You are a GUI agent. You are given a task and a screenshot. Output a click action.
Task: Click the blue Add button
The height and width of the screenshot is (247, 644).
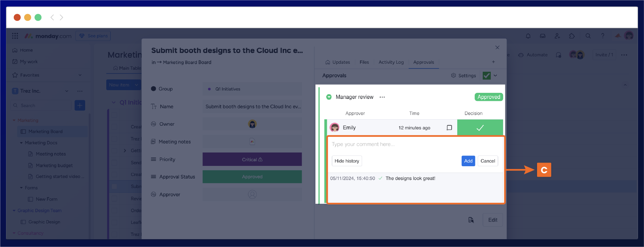click(x=468, y=161)
